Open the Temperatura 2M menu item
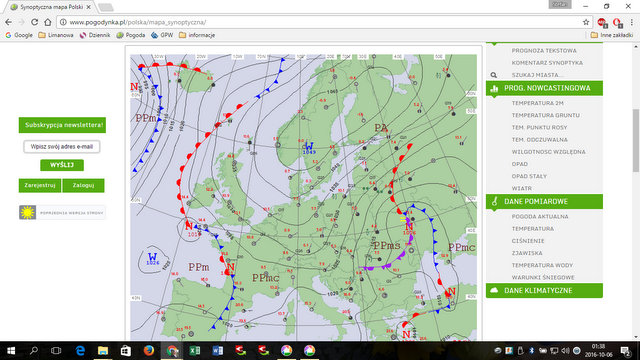 (x=538, y=103)
